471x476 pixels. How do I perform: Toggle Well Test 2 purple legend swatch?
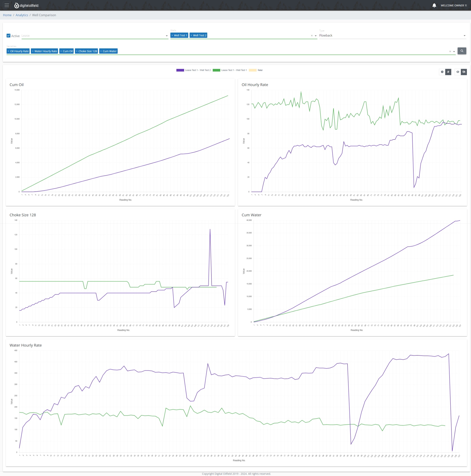click(180, 70)
